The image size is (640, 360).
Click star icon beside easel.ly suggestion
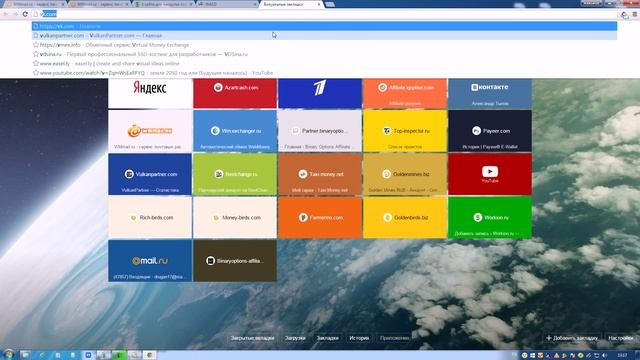click(x=36, y=63)
